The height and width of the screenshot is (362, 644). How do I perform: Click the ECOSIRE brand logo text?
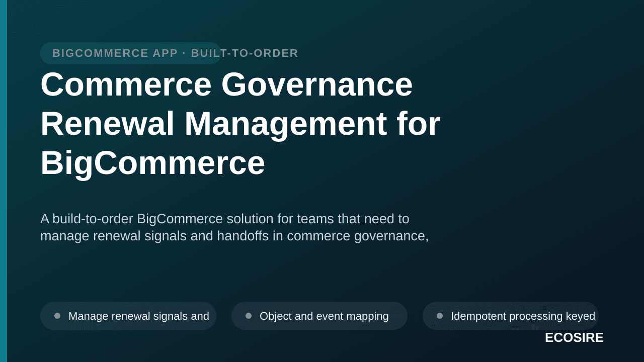tap(574, 338)
